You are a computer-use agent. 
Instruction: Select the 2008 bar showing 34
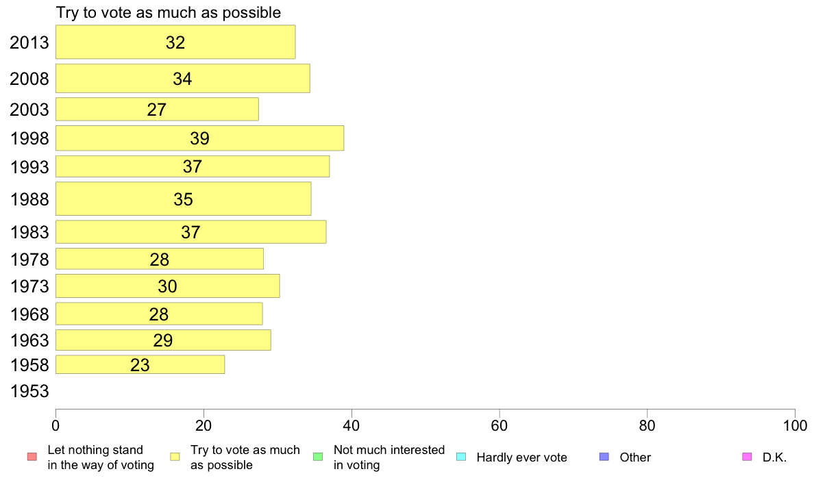click(183, 78)
